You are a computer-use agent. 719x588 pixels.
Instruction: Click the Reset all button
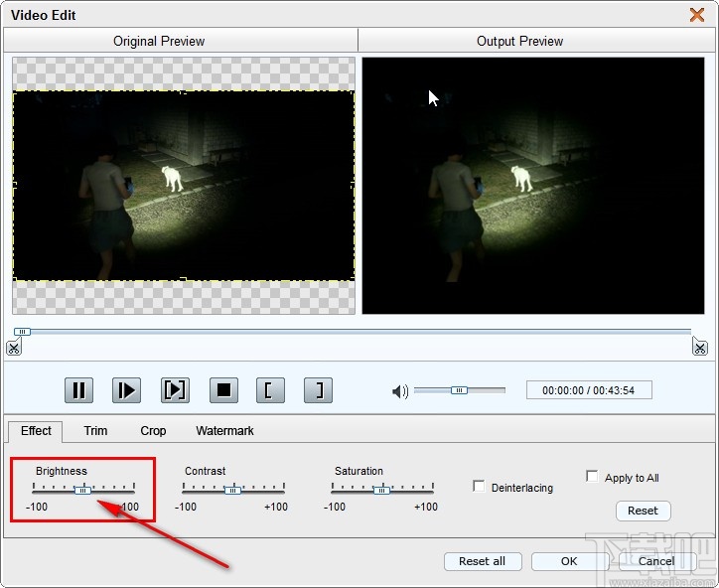click(x=483, y=561)
